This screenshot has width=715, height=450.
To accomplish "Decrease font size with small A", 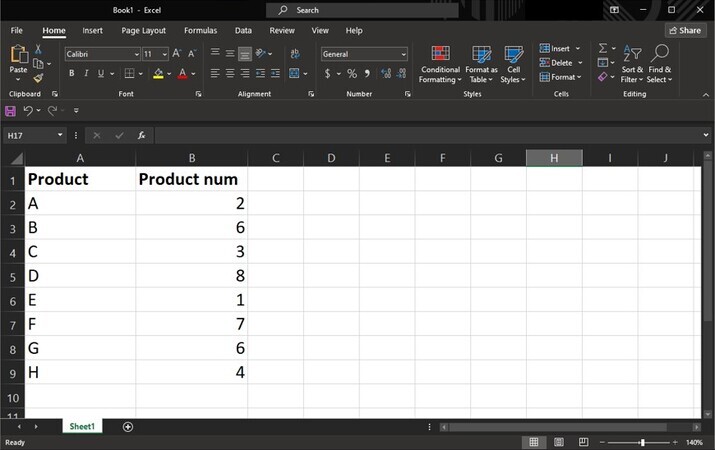I will (x=192, y=54).
